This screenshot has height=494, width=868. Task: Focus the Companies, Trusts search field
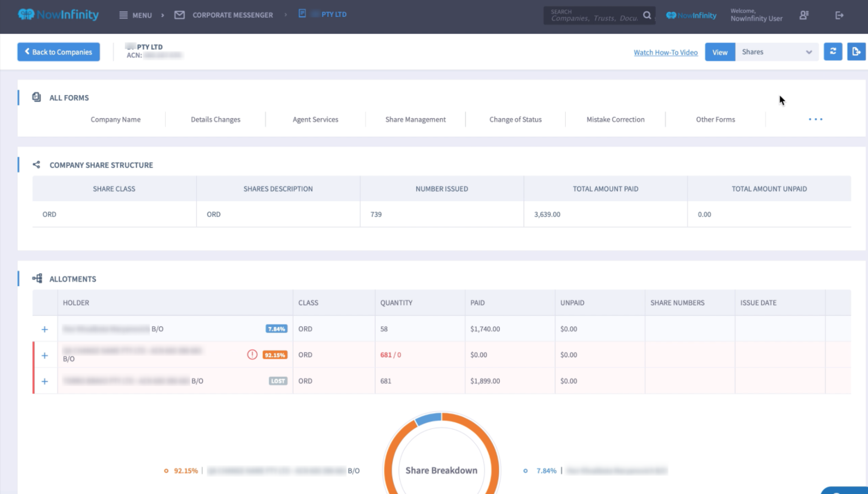coord(595,15)
